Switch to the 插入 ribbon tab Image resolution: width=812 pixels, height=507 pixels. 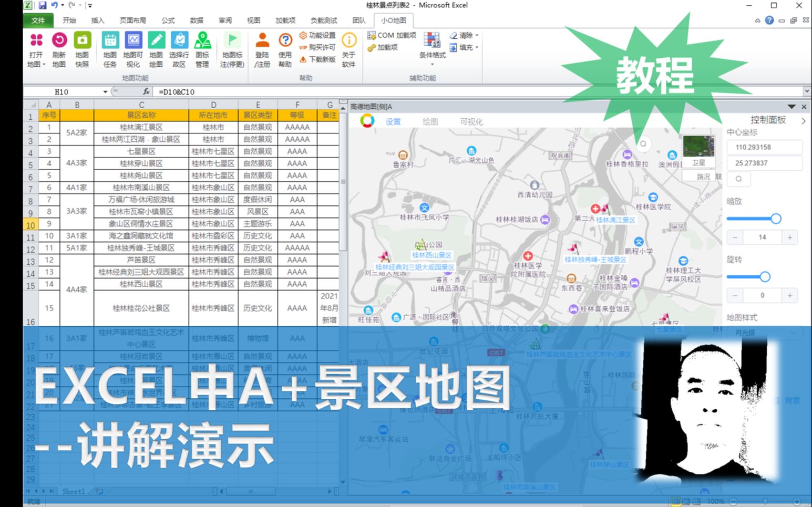98,20
